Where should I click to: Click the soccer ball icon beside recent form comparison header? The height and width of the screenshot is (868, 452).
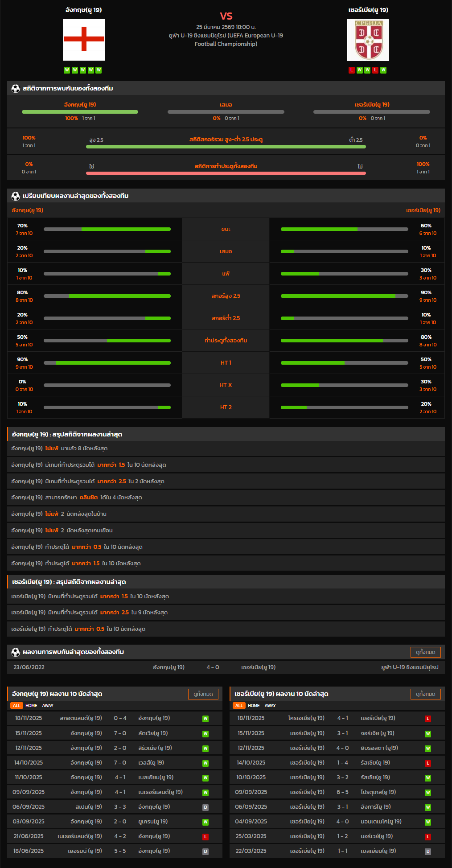point(16,196)
